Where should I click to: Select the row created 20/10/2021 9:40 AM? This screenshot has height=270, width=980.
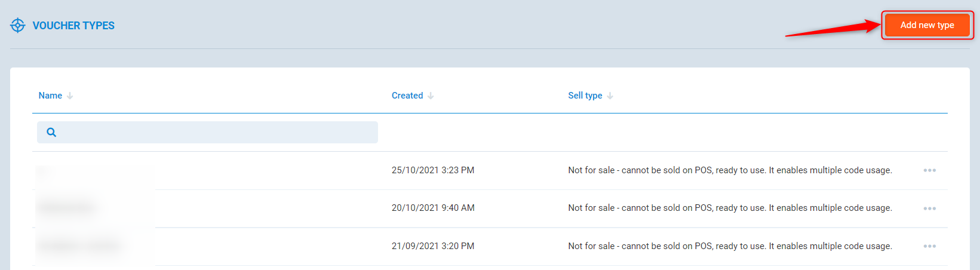coord(433,208)
